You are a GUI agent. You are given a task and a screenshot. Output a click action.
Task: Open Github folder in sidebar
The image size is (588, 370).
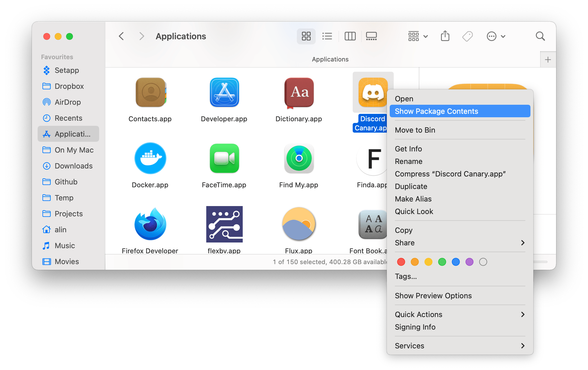(68, 182)
